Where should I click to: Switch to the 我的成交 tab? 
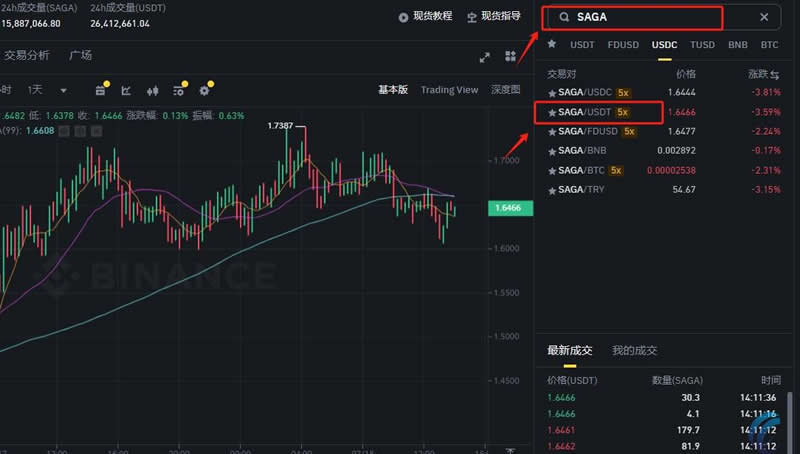[x=635, y=350]
